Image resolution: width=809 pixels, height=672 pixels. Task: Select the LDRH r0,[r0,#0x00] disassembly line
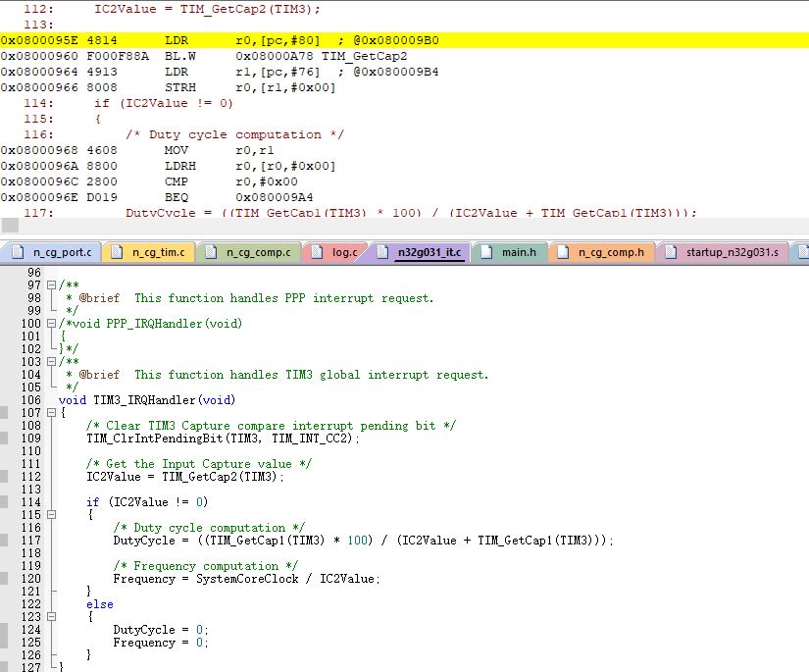(x=168, y=166)
